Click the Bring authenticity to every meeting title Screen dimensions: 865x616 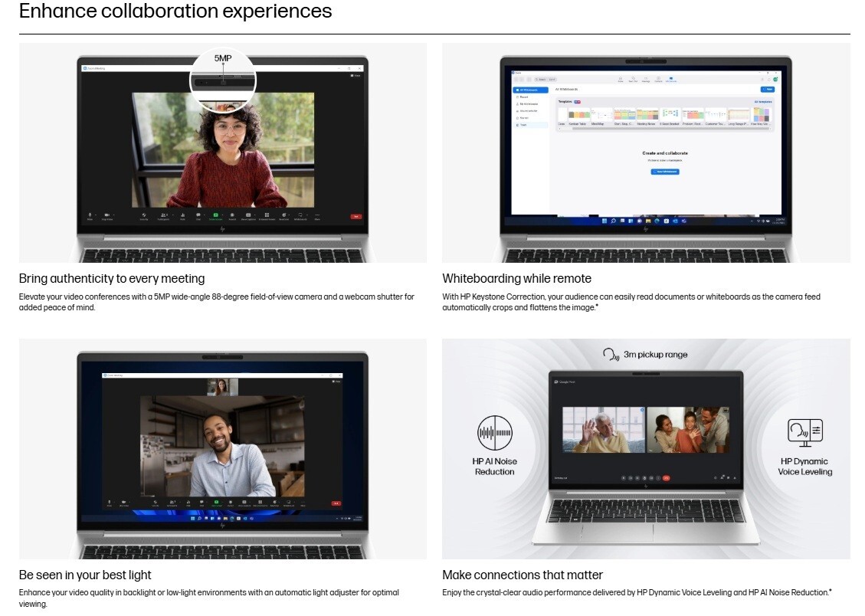click(112, 278)
